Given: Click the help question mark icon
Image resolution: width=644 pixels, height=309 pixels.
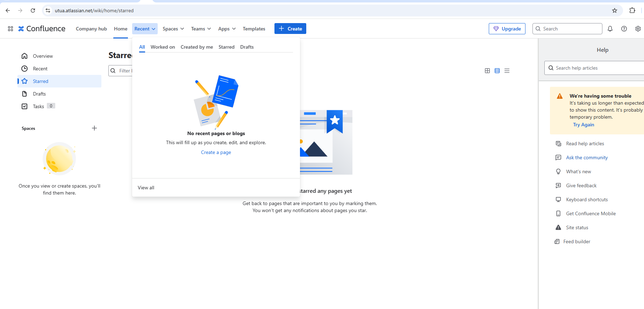Looking at the screenshot, I should pos(624,29).
